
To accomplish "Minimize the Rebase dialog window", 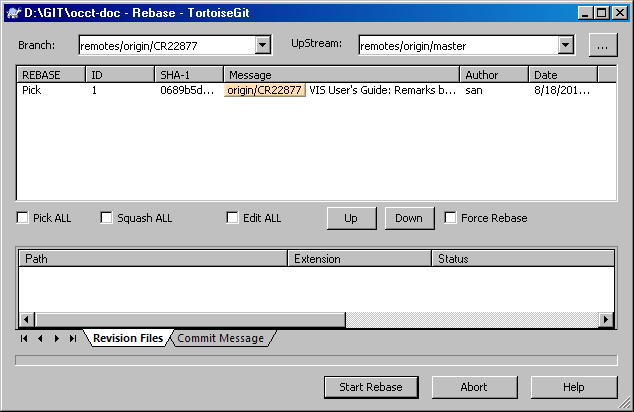I will pyautogui.click(x=585, y=13).
